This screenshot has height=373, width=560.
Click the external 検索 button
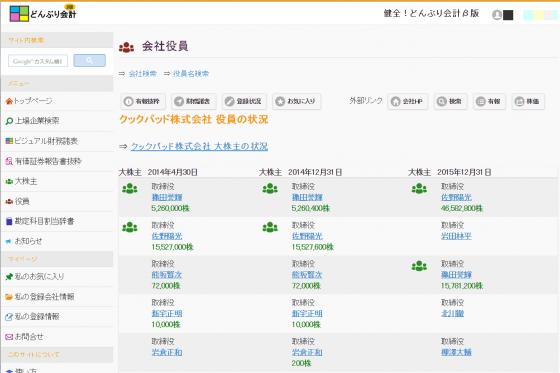[450, 101]
